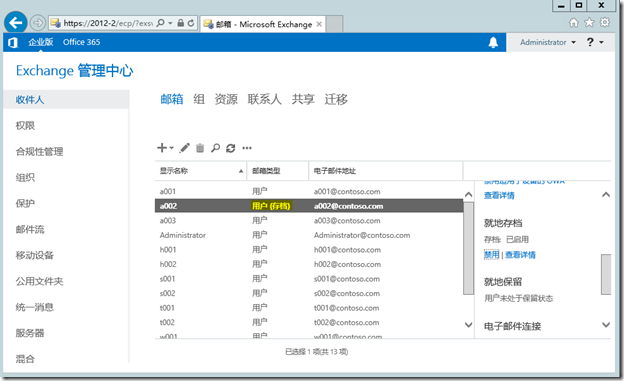Open 合规性管理 section
The image size is (624, 381).
(x=39, y=151)
